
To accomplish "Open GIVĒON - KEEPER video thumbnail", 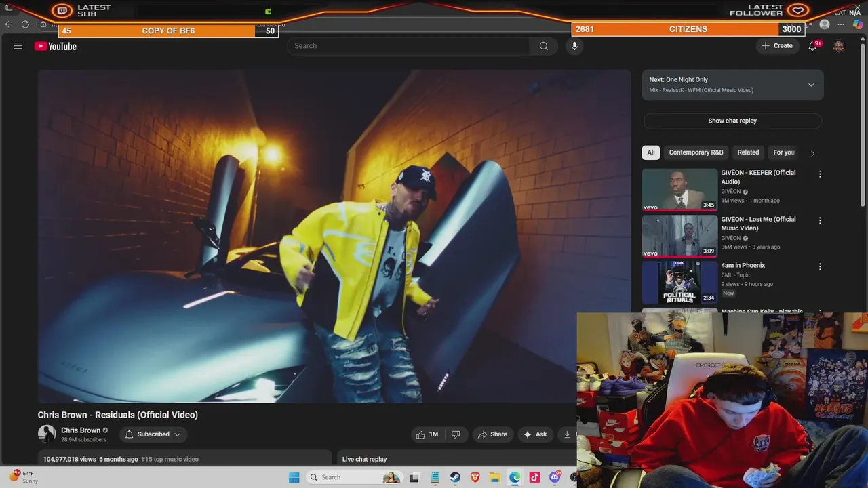I will pos(679,190).
